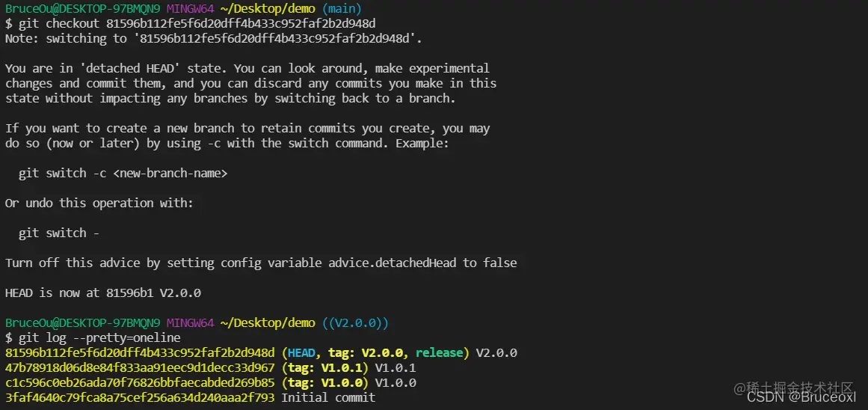Select commit hash c1c596c0eb26 in log

click(140, 383)
